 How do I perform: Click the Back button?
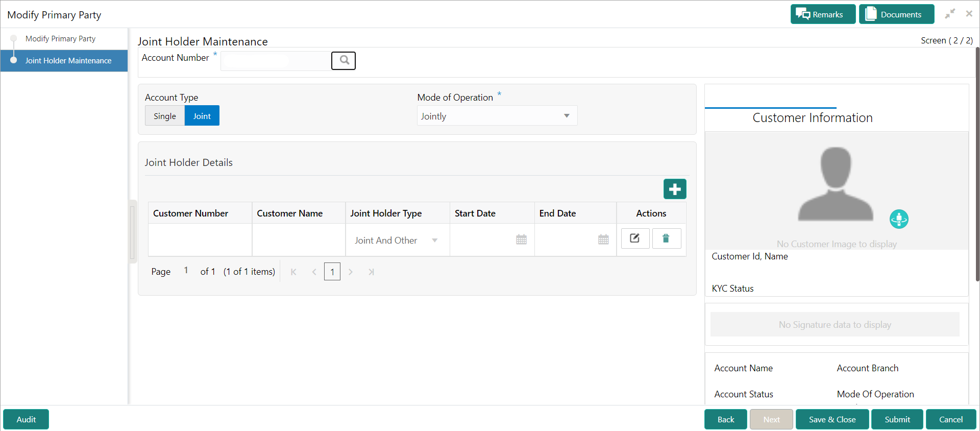pyautogui.click(x=726, y=419)
